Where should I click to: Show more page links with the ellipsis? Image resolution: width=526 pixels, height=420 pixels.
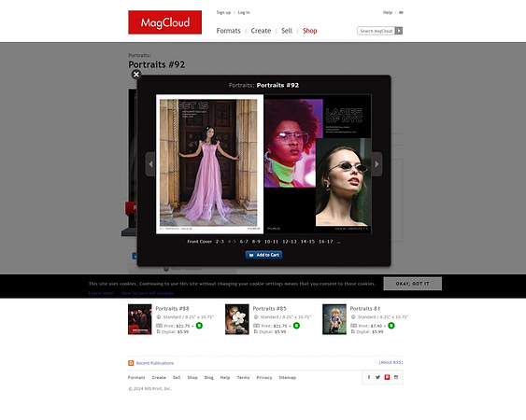point(338,242)
